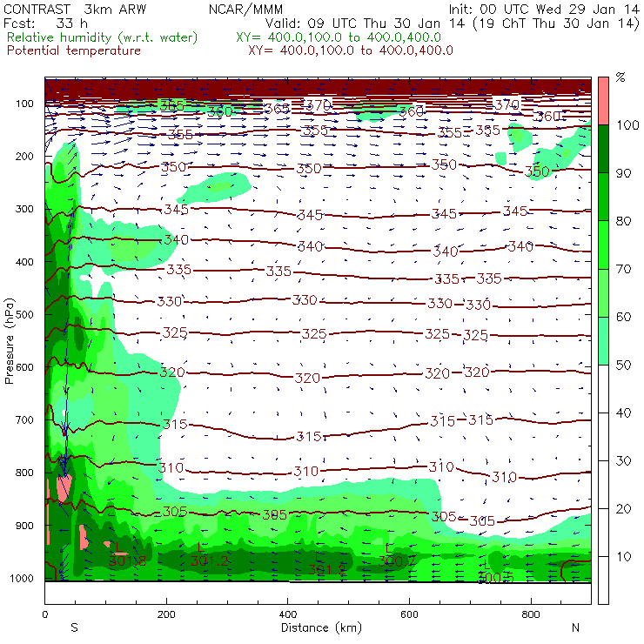Click the darkest green 90–100% colorbar segment
This screenshot has height=644, width=644.
click(603, 149)
